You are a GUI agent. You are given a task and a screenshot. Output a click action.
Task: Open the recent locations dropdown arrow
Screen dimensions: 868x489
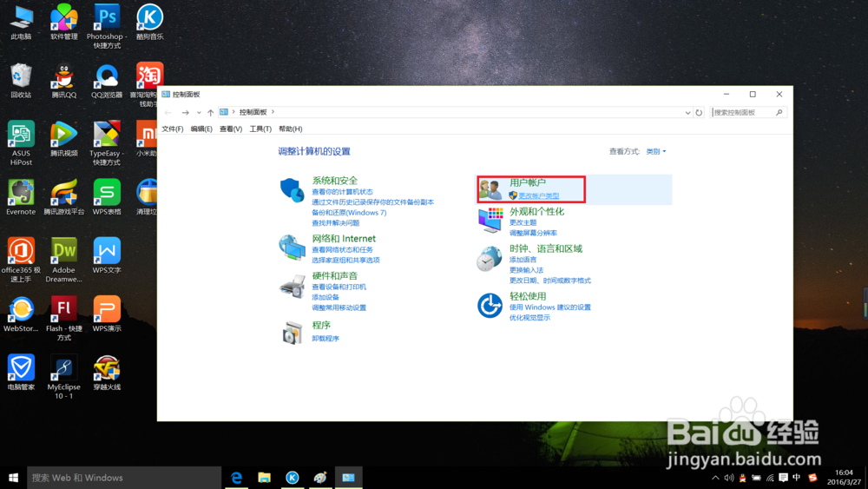click(199, 112)
